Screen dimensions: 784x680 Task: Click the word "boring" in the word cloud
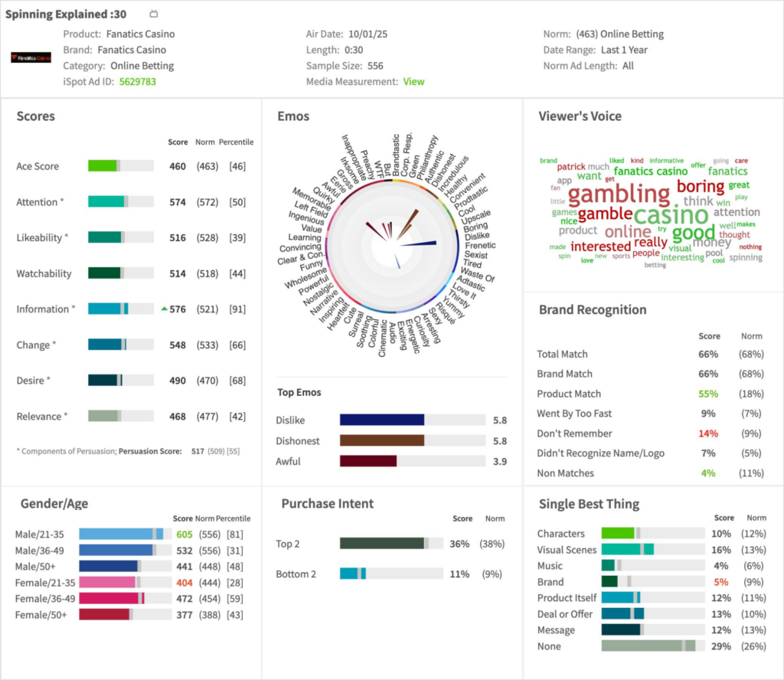click(x=700, y=186)
